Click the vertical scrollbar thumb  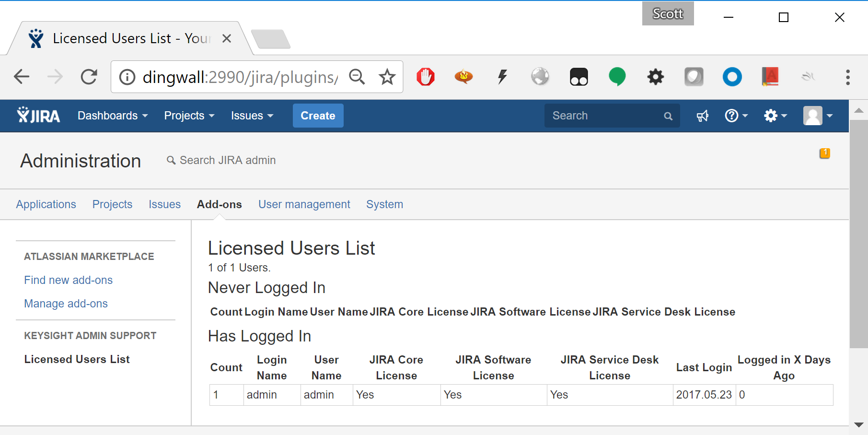[859, 234]
